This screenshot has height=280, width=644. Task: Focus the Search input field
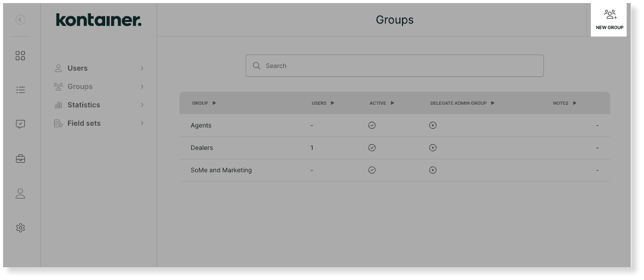point(394,66)
